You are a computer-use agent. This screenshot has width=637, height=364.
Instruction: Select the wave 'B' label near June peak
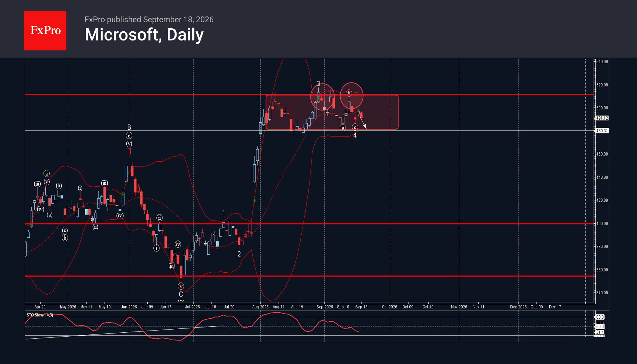(129, 127)
